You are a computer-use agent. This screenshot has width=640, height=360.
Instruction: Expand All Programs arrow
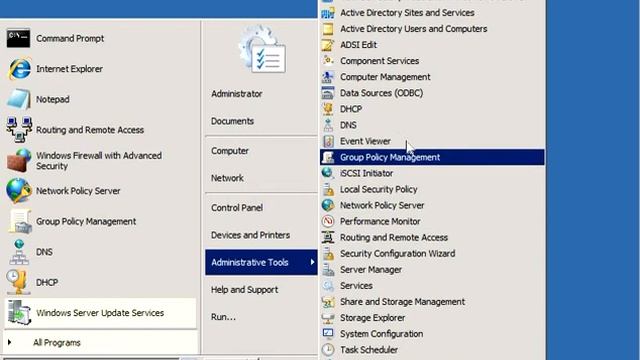click(x=9, y=342)
